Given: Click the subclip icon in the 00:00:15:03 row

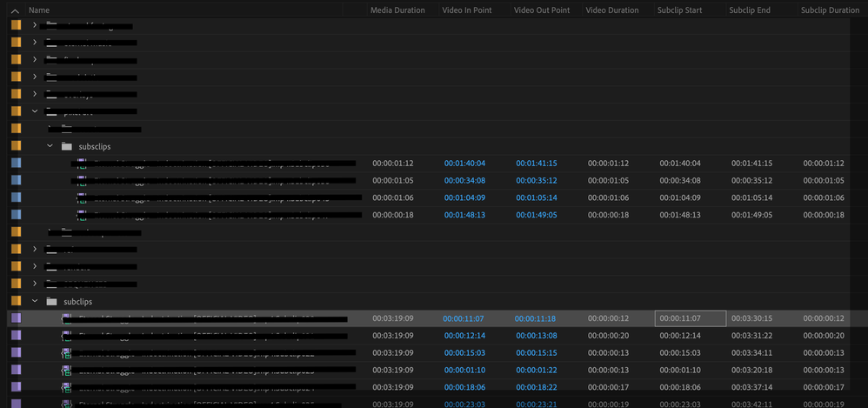Looking at the screenshot, I should pyautogui.click(x=67, y=353).
